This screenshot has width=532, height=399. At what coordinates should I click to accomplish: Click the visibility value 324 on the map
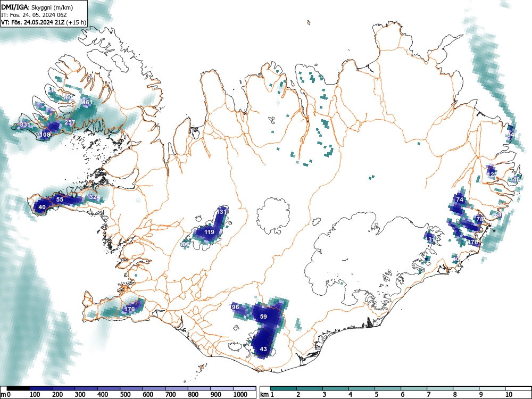tap(95, 197)
